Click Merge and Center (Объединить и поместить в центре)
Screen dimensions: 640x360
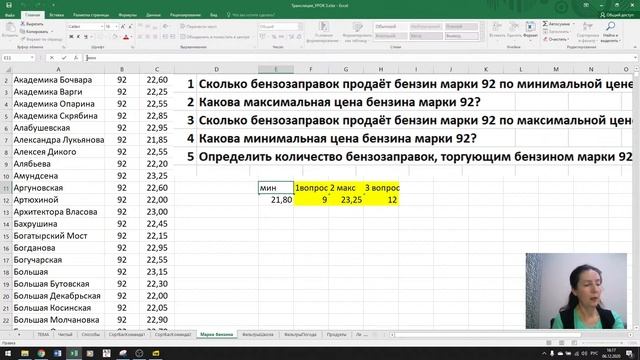click(x=215, y=37)
